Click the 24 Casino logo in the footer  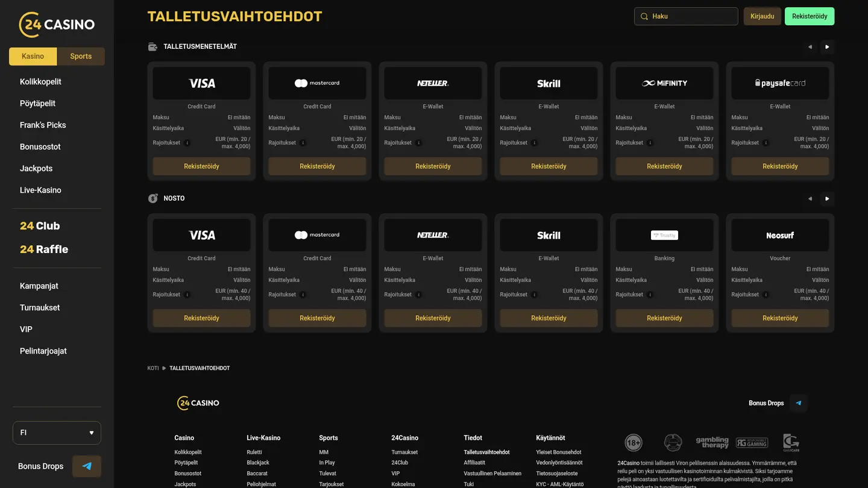(x=198, y=403)
